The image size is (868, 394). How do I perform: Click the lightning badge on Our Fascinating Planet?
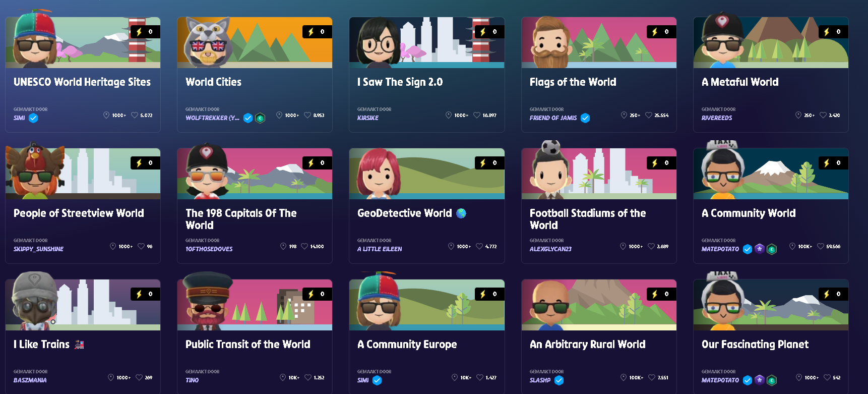833,294
